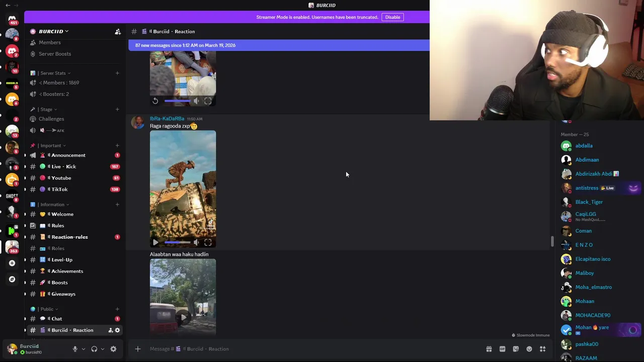Open the Reaction-rules channel
The image size is (644, 362).
point(69,237)
